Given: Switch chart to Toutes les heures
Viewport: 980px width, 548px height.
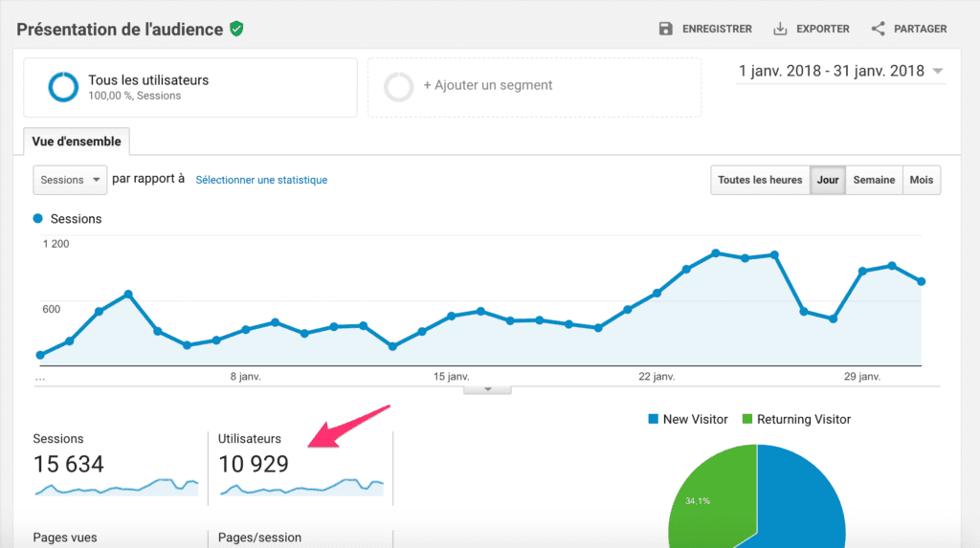Looking at the screenshot, I should click(x=760, y=180).
